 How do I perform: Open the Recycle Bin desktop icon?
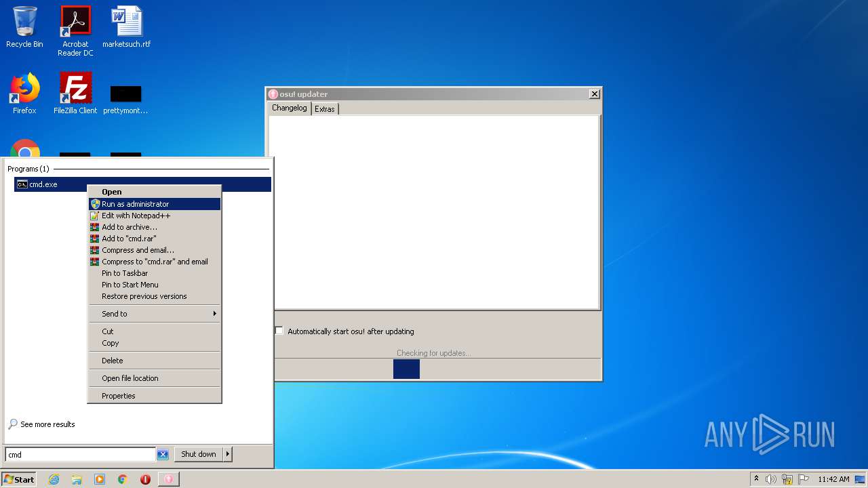tap(24, 27)
